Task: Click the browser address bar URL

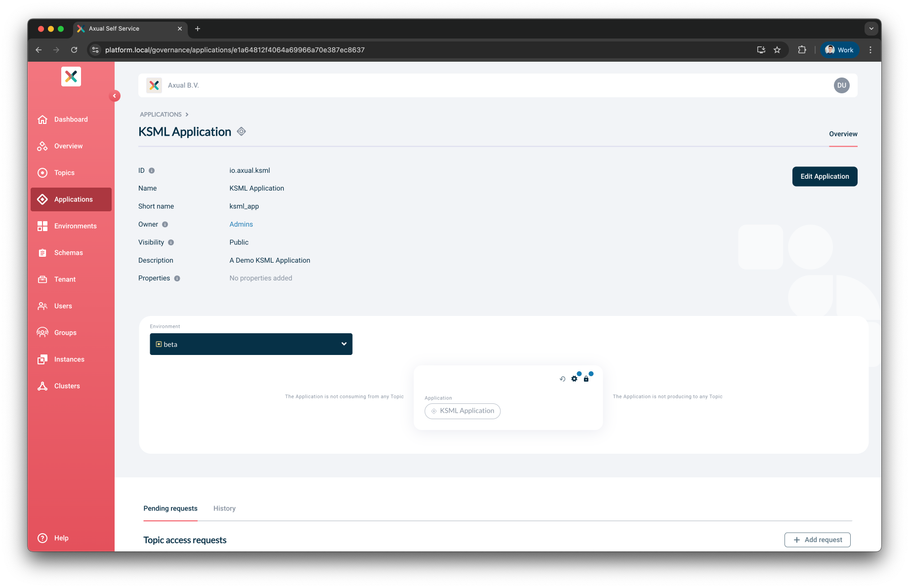Action: (x=235, y=50)
